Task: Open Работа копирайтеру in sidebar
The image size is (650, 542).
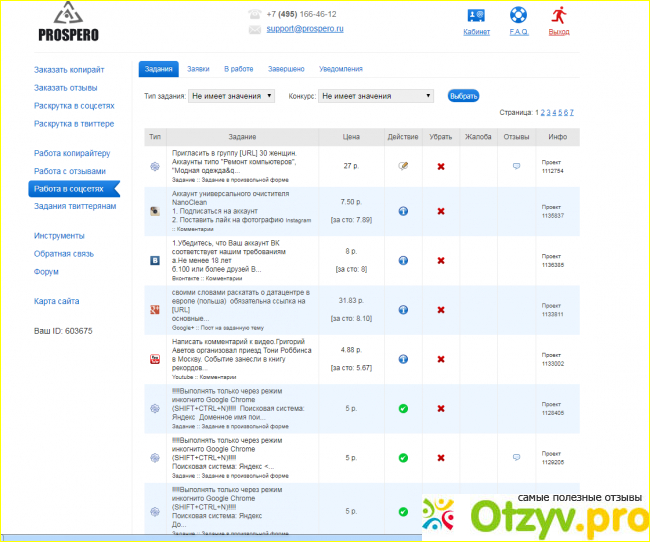Action: coord(71,154)
